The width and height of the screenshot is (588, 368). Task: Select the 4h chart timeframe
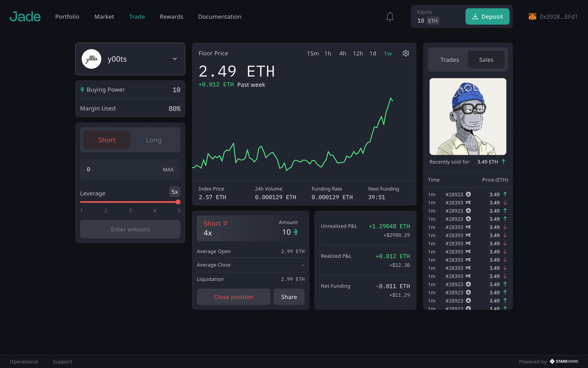pos(343,53)
